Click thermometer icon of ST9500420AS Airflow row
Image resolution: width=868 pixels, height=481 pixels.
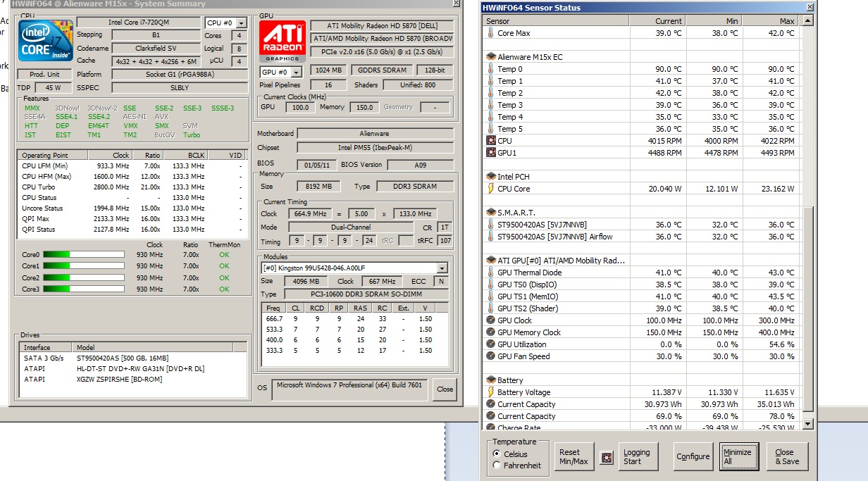[x=491, y=237]
